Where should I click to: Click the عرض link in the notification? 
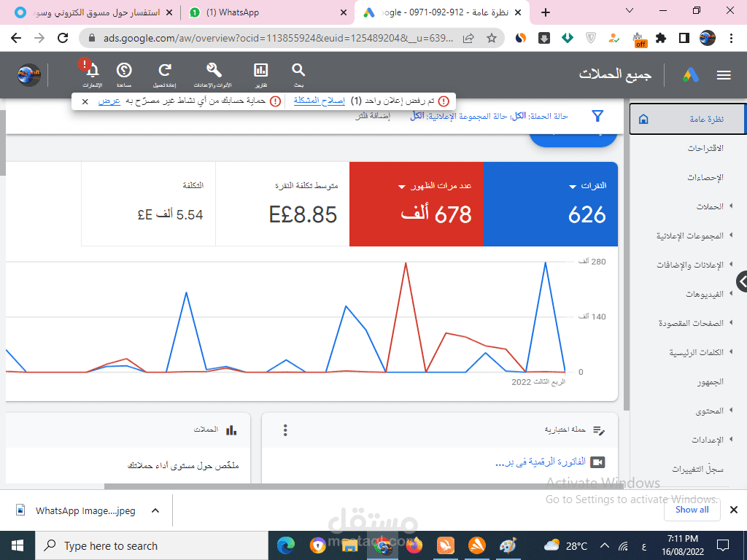pos(109,101)
